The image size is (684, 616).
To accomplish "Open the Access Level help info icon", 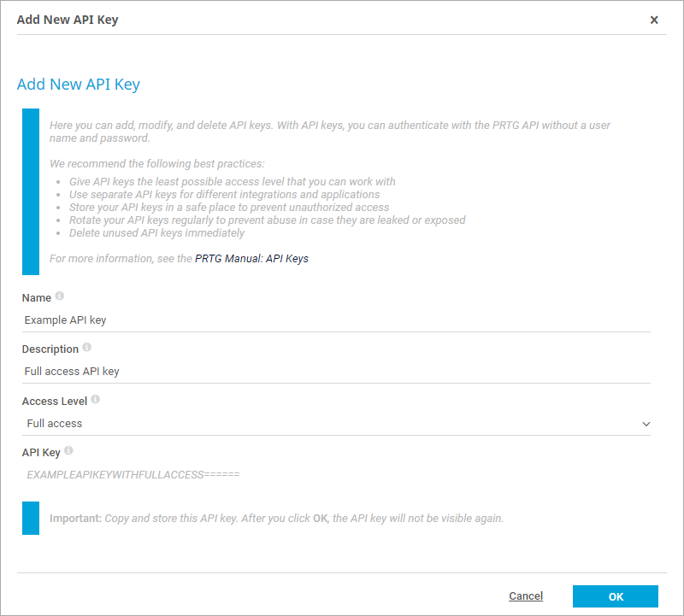I will pos(96,399).
